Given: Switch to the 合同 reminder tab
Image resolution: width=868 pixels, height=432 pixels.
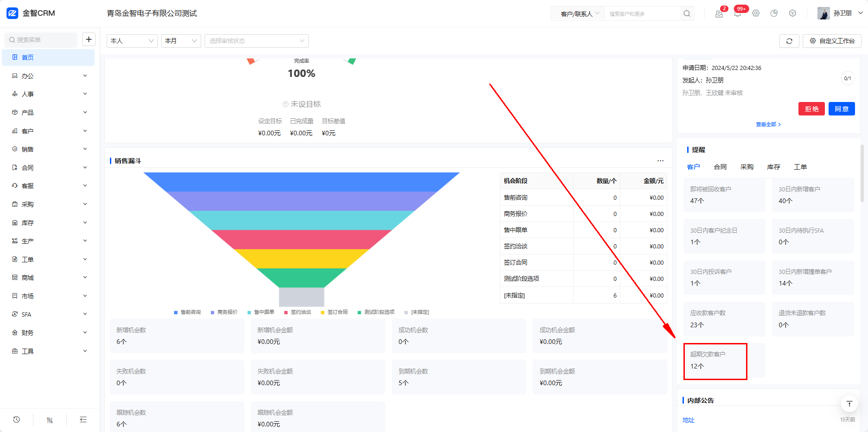Looking at the screenshot, I should [720, 167].
